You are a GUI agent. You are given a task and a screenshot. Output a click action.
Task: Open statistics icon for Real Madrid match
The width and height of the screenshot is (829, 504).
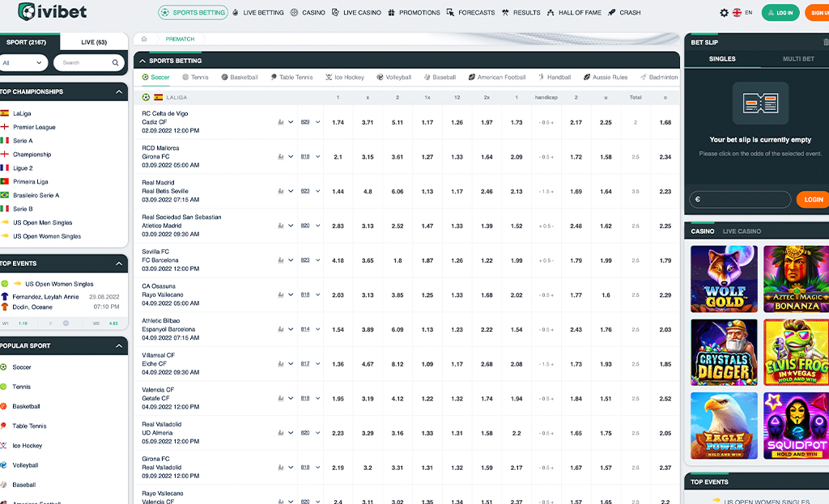[281, 191]
